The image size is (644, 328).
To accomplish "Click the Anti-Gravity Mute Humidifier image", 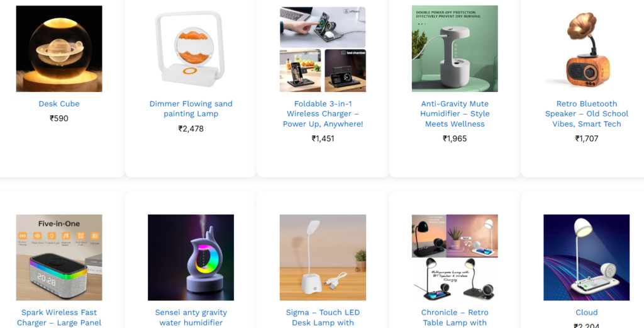I will point(455,48).
